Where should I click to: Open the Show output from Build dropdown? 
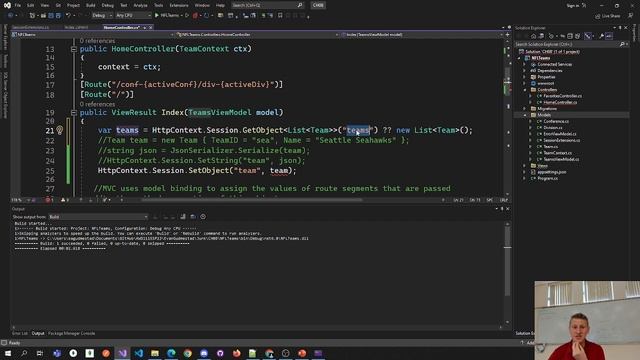(x=98, y=217)
